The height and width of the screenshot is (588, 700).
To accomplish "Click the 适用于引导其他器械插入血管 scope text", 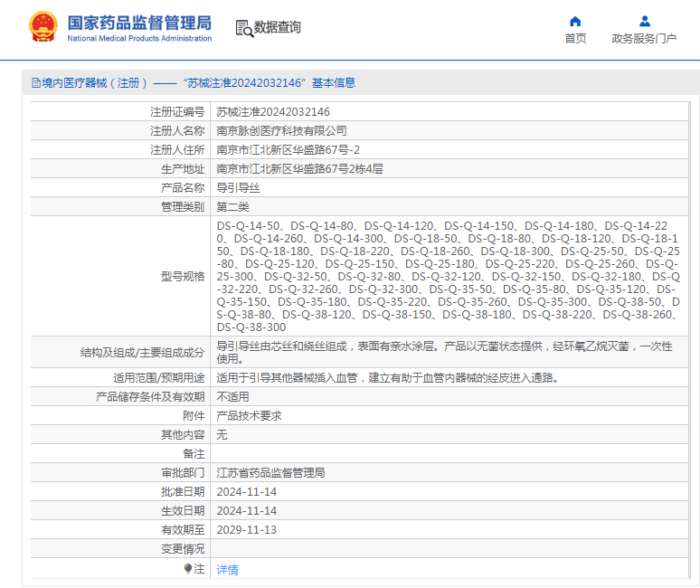I will pyautogui.click(x=387, y=378).
